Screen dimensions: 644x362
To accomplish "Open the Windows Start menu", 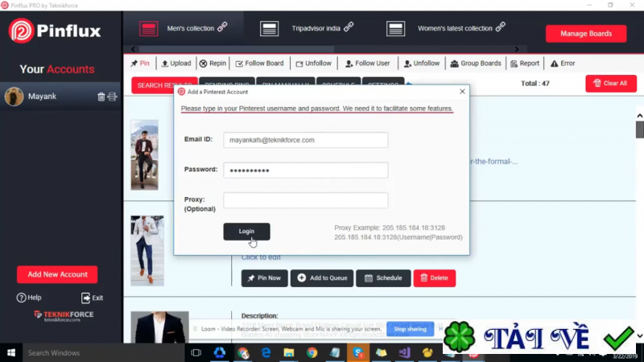I will (x=11, y=352).
